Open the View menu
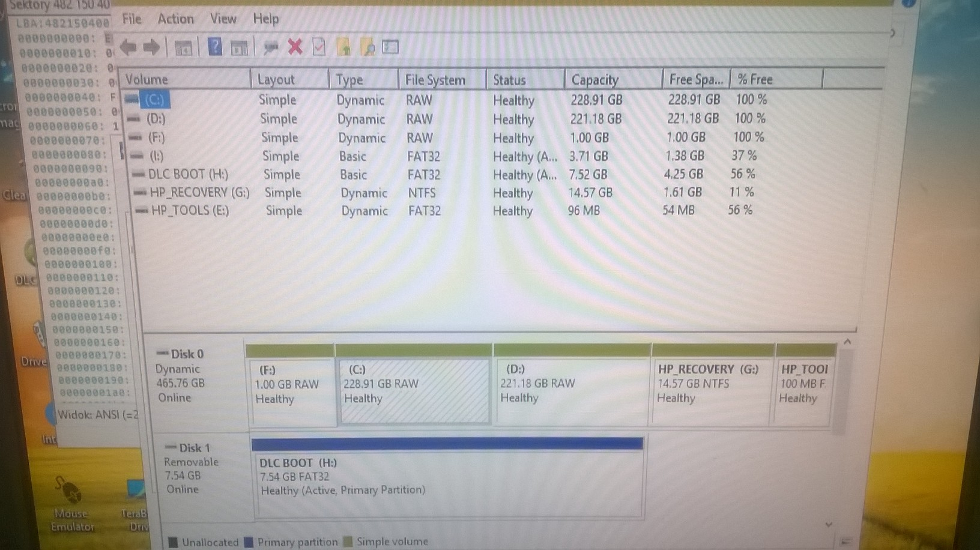The height and width of the screenshot is (550, 980). pos(223,19)
